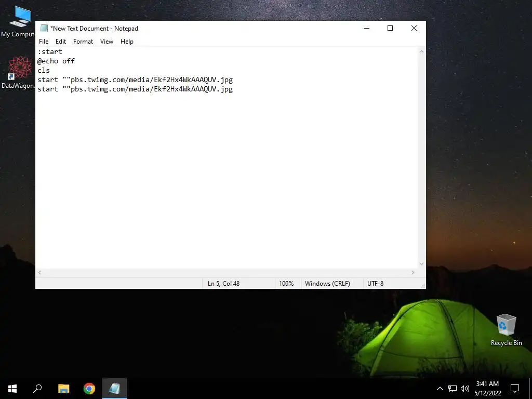
Task: Minimize the Notepad window
Action: tap(367, 28)
